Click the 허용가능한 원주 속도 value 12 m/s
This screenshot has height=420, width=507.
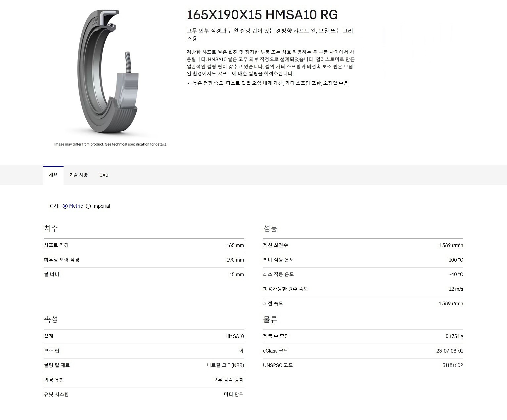456,289
